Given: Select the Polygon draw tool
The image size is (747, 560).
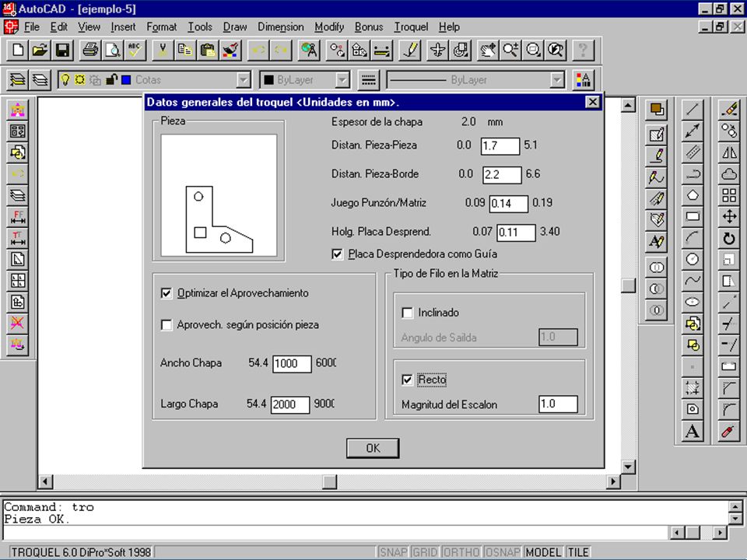Looking at the screenshot, I should click(x=693, y=195).
